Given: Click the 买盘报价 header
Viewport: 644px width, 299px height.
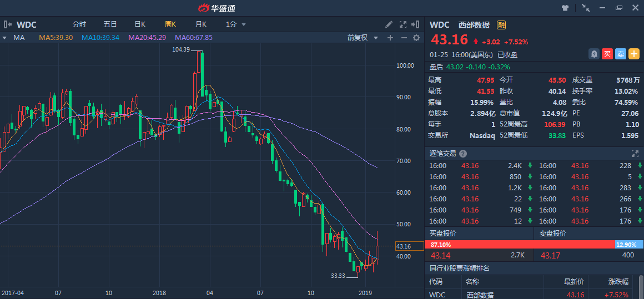Looking at the screenshot, I should click(x=442, y=233).
